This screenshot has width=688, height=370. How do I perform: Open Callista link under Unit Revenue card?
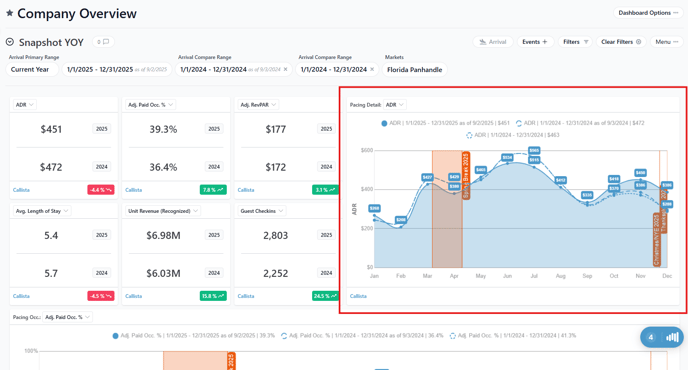tap(133, 296)
